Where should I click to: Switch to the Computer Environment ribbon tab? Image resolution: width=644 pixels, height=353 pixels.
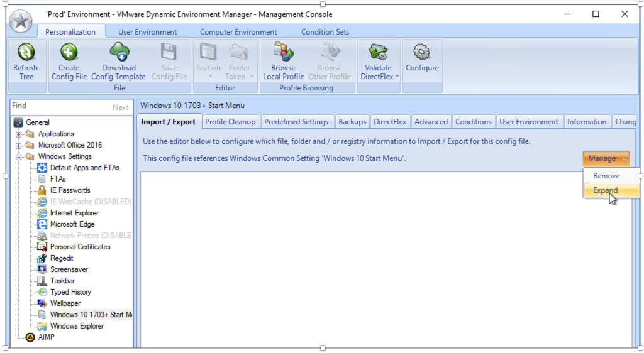coord(238,32)
